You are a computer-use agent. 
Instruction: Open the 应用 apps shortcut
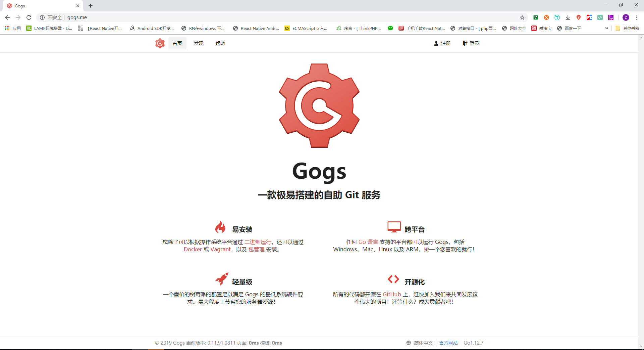[13, 28]
